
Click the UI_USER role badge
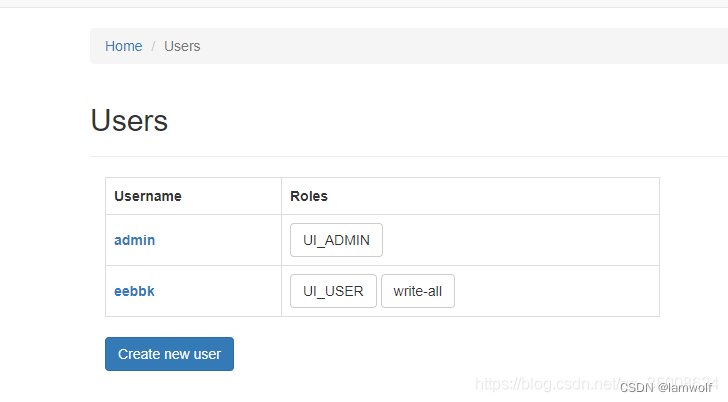333,291
